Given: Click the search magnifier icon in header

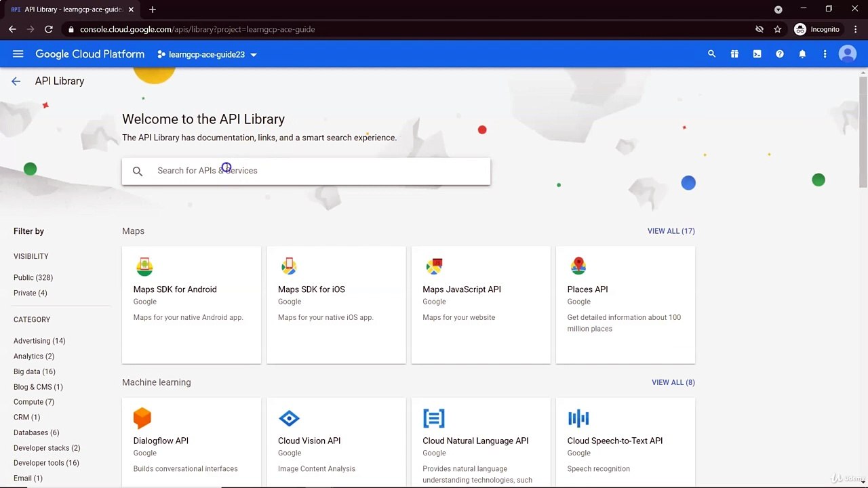Looking at the screenshot, I should point(711,54).
